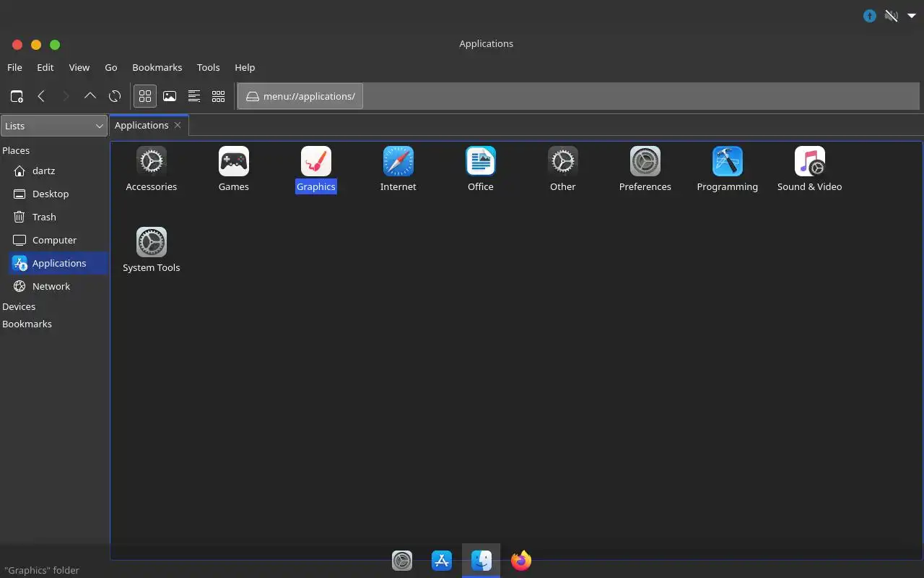Switch to thumbnail view mode

pyautogui.click(x=170, y=96)
